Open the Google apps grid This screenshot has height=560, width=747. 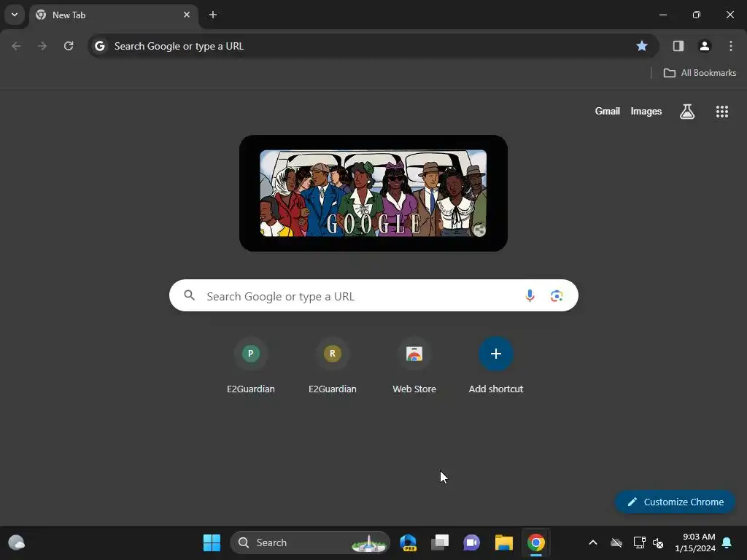coord(722,112)
